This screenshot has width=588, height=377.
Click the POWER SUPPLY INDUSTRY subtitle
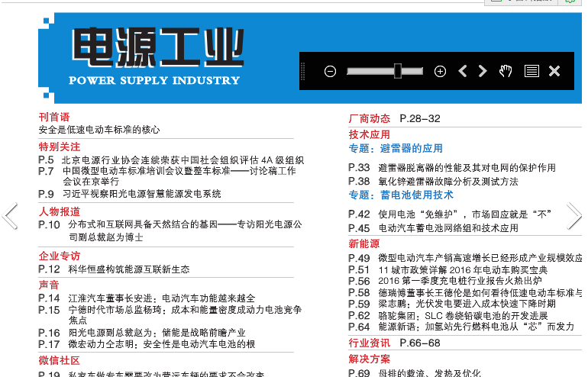pyautogui.click(x=154, y=81)
